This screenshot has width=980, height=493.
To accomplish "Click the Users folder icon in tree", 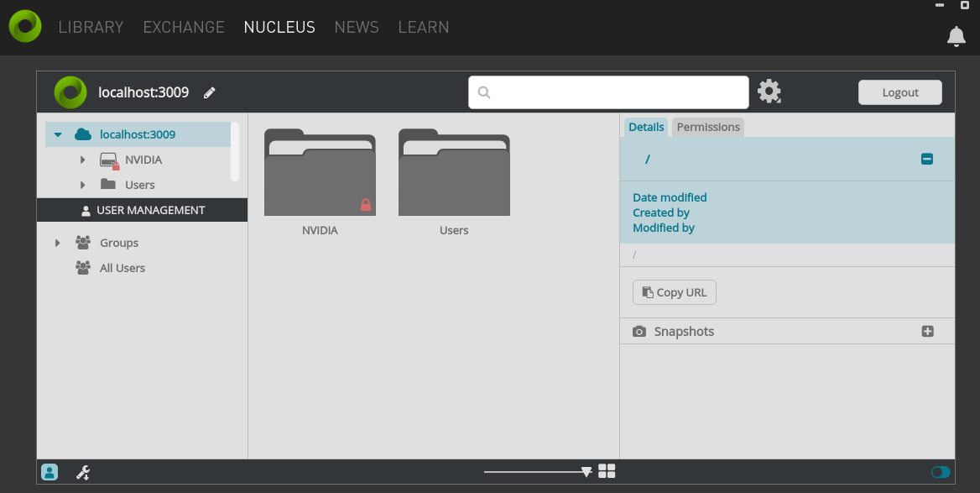I will coord(108,184).
